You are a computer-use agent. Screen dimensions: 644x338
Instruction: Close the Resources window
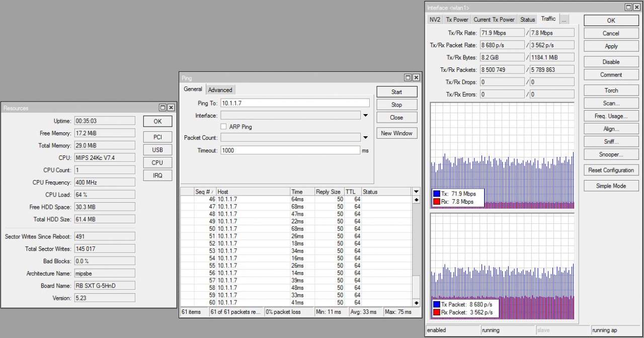(171, 108)
